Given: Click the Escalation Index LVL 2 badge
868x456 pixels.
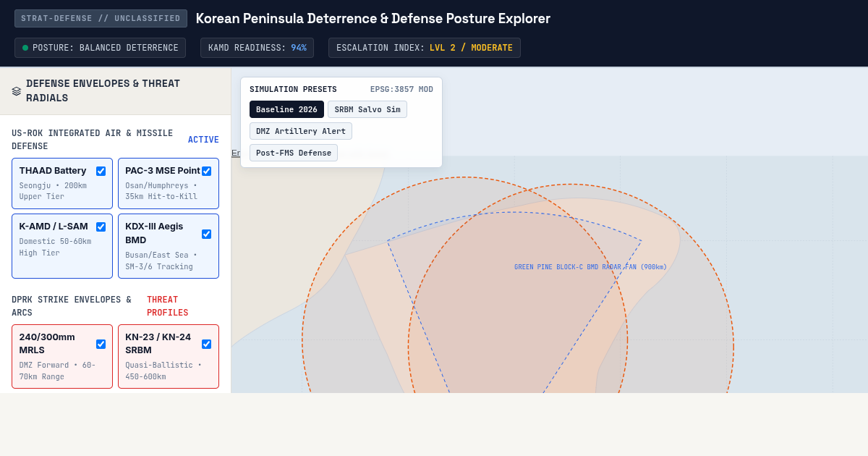Looking at the screenshot, I should pyautogui.click(x=425, y=48).
